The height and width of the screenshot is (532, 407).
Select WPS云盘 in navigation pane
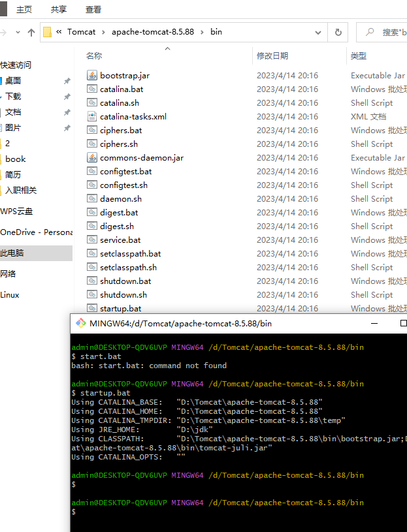[16, 211]
